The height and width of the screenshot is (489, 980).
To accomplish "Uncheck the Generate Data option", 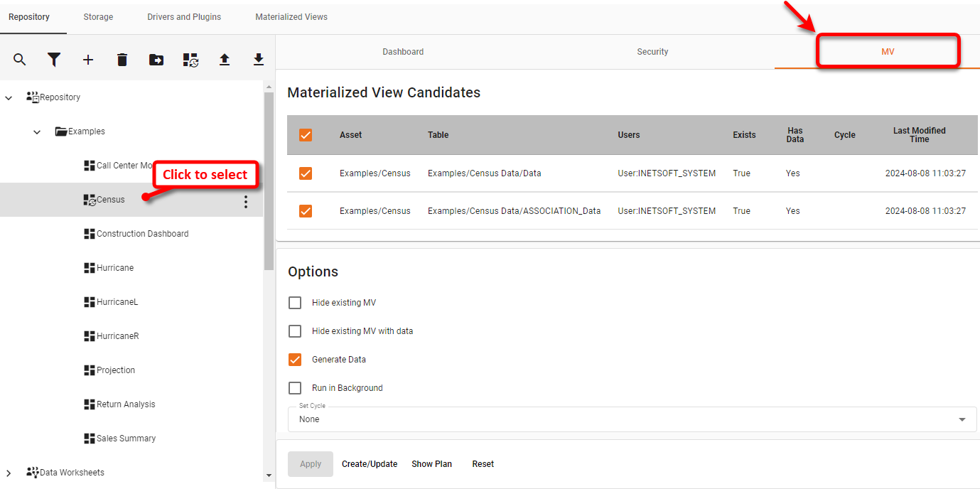I will [295, 359].
